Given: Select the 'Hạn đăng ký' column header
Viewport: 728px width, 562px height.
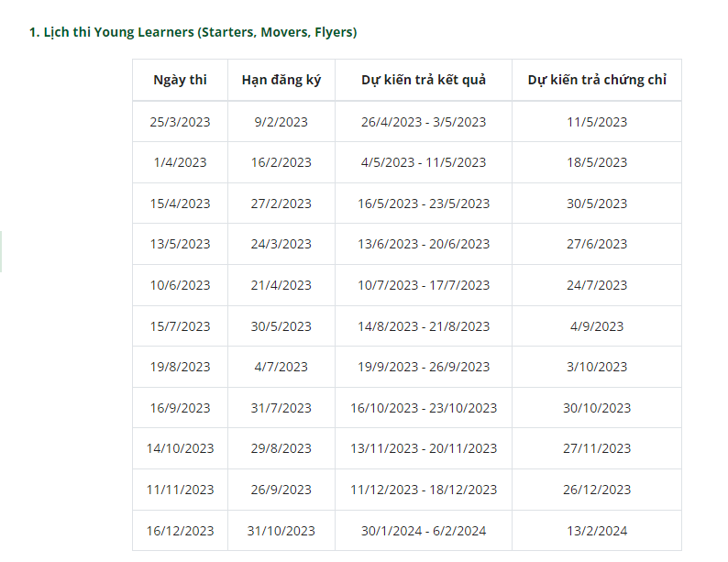Looking at the screenshot, I should pyautogui.click(x=281, y=80).
